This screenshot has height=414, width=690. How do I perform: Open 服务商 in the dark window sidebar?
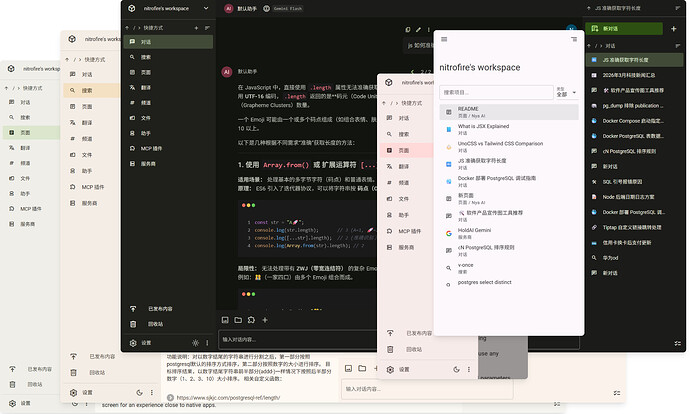[168, 164]
